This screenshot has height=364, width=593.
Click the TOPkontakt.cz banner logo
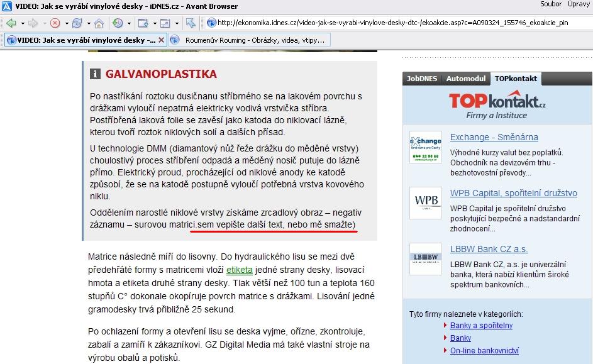pyautogui.click(x=497, y=100)
